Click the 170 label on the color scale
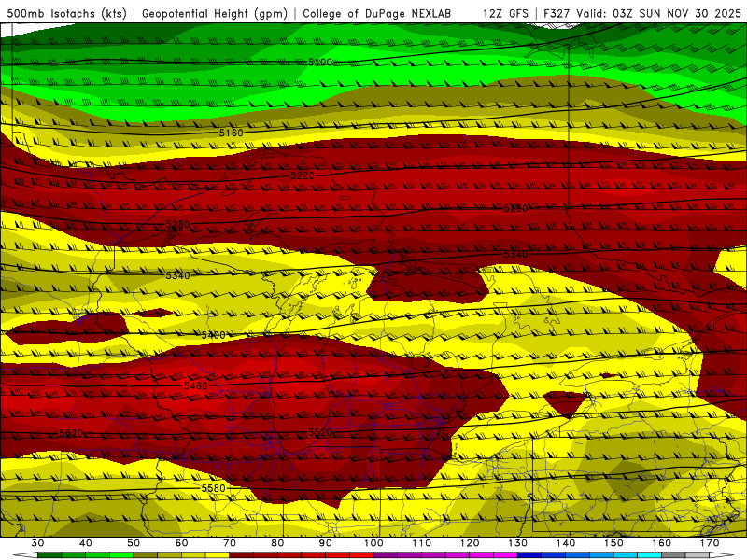The width and height of the screenshot is (747, 560). 710,543
